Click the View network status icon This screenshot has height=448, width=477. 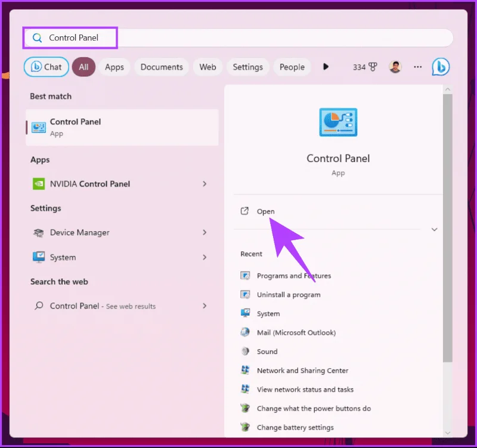click(x=245, y=389)
